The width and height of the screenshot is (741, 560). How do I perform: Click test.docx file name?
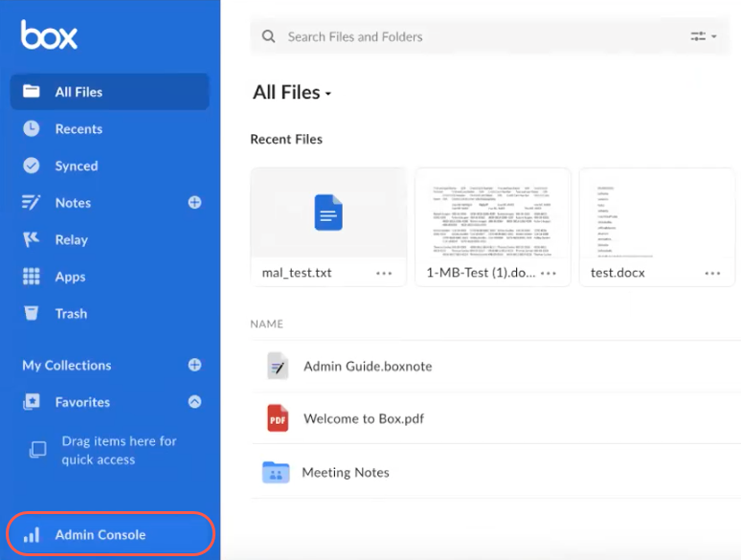coord(617,273)
